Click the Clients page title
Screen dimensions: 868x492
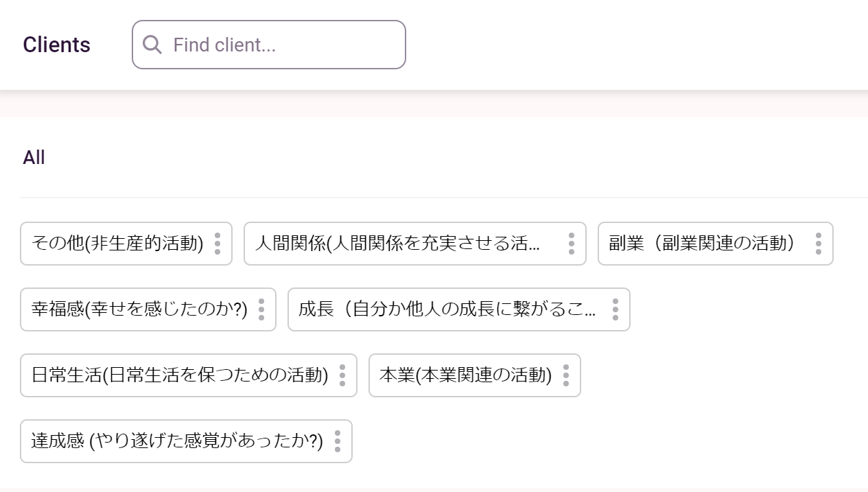point(56,45)
